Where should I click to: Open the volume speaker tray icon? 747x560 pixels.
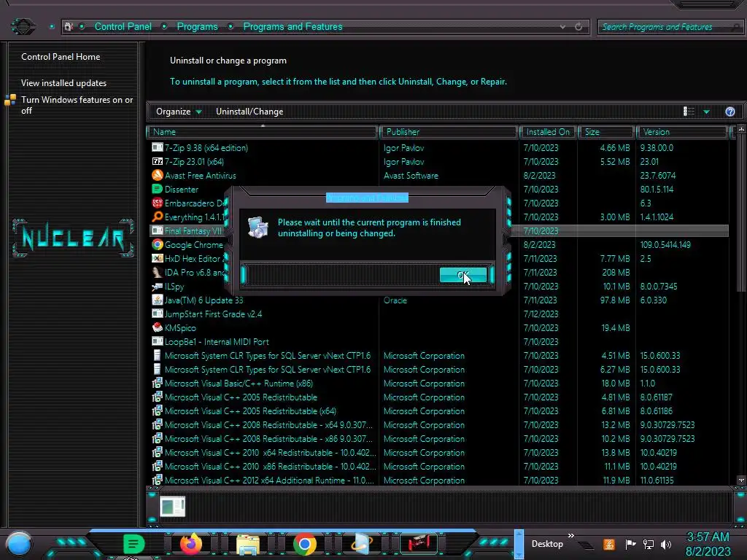pos(666,544)
